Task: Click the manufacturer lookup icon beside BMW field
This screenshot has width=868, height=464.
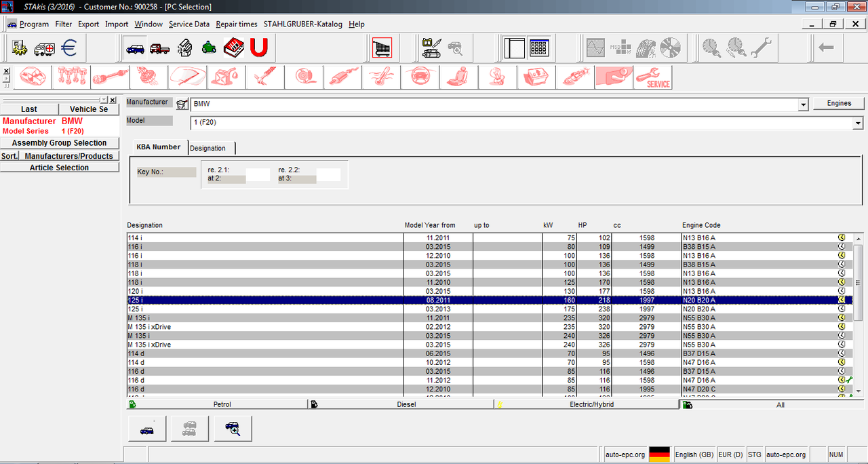Action: (x=181, y=104)
